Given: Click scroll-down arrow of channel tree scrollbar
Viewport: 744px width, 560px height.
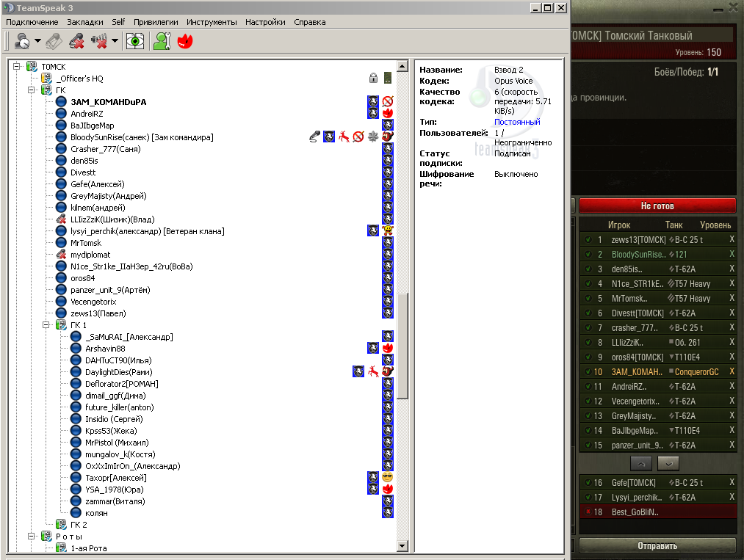Looking at the screenshot, I should 402,546.
